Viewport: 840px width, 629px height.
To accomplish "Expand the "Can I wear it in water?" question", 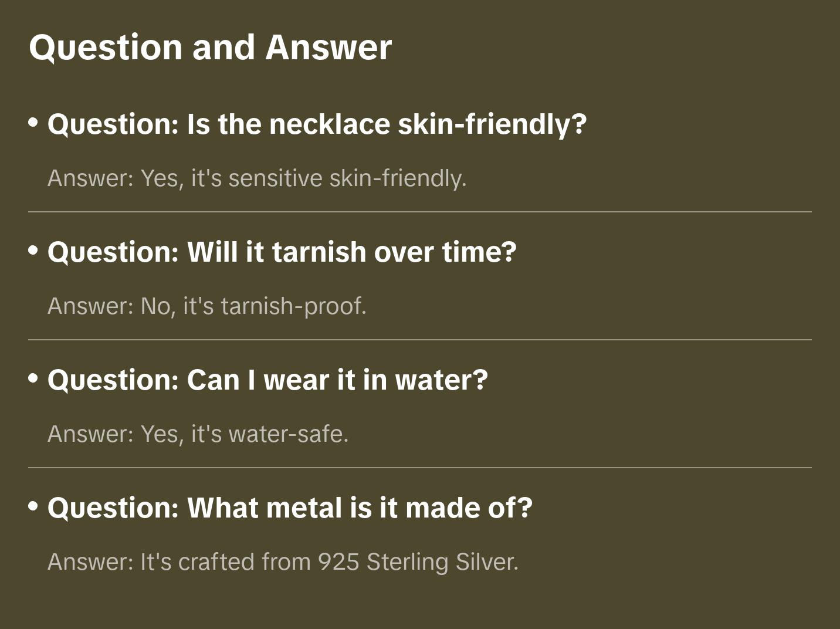I will click(267, 380).
